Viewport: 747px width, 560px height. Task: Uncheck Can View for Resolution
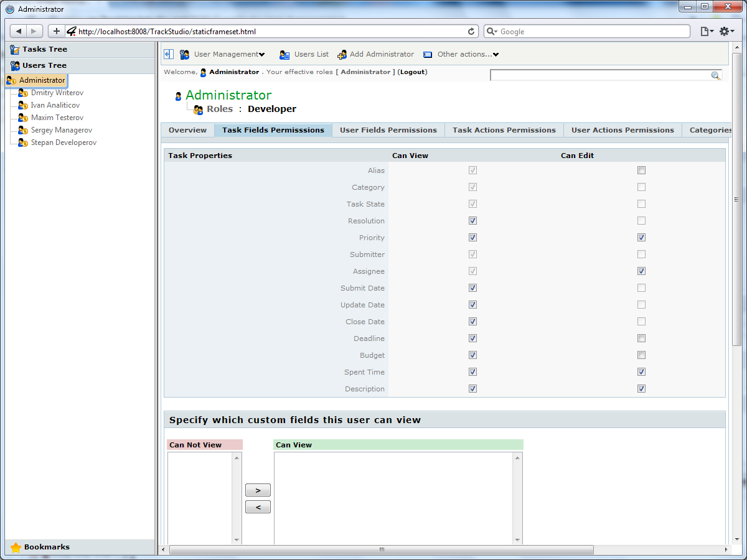click(472, 221)
